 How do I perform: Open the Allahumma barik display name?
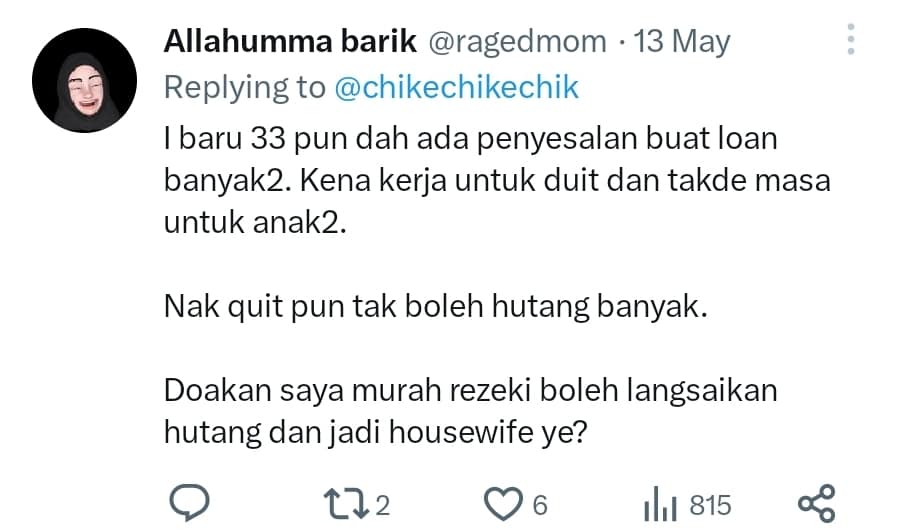[290, 42]
